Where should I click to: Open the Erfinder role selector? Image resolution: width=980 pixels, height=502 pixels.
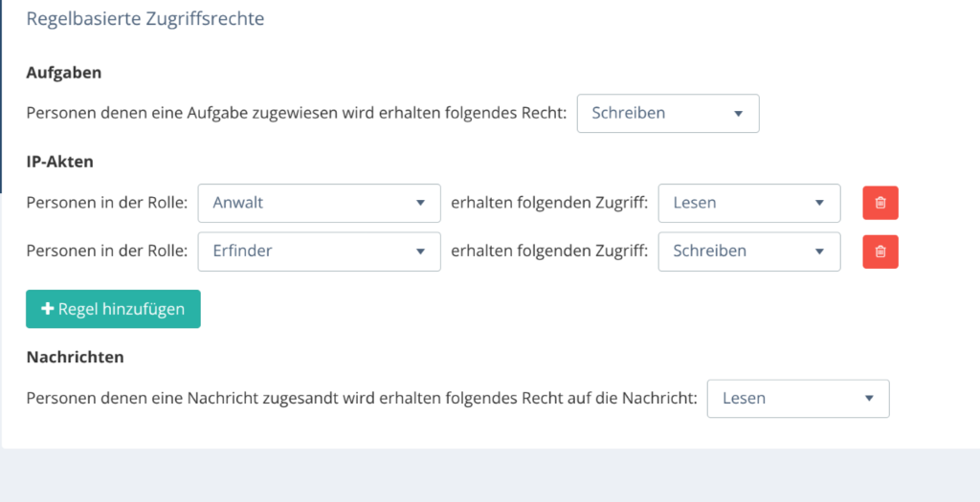pos(319,251)
